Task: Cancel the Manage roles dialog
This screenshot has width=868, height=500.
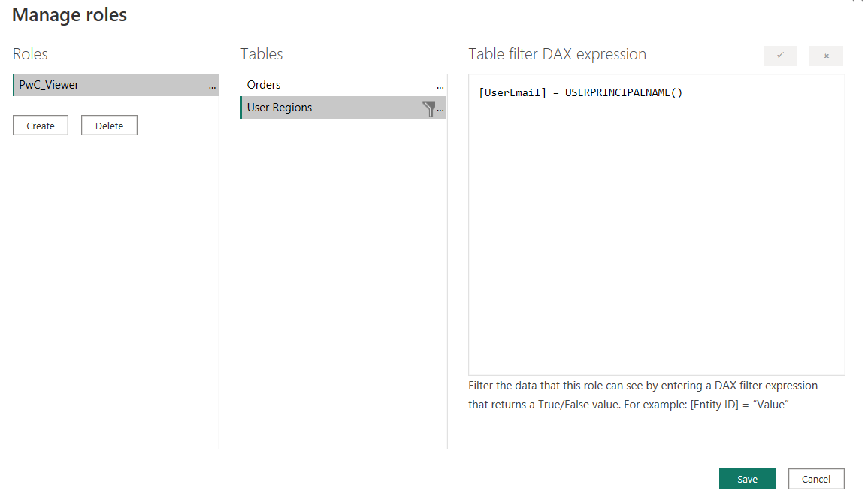Action: point(816,479)
